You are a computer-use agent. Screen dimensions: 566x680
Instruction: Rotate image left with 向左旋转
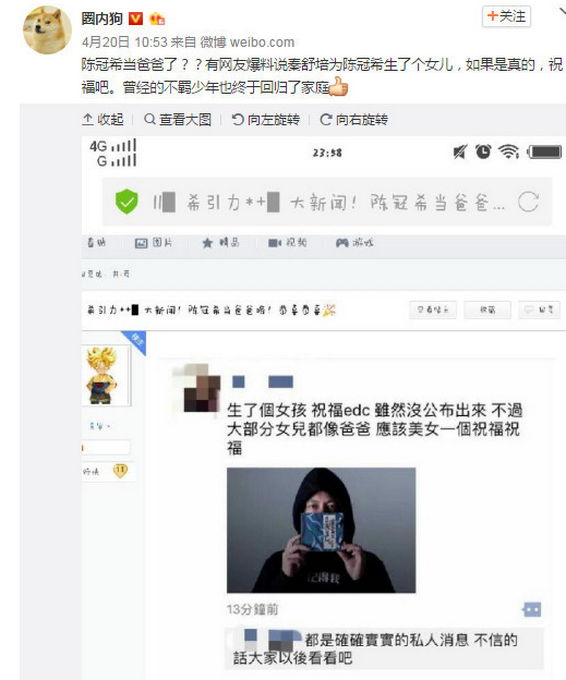coord(265,119)
